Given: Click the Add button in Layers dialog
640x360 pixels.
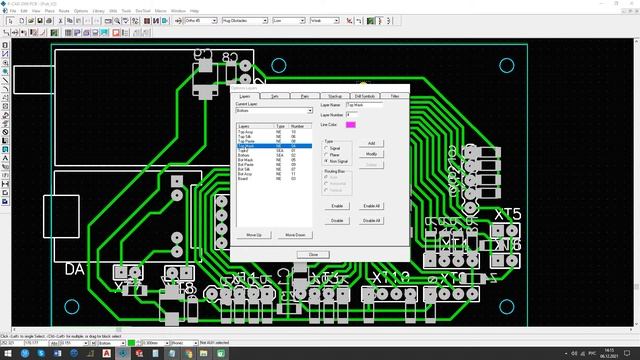Looking at the screenshot, I should tap(371, 143).
